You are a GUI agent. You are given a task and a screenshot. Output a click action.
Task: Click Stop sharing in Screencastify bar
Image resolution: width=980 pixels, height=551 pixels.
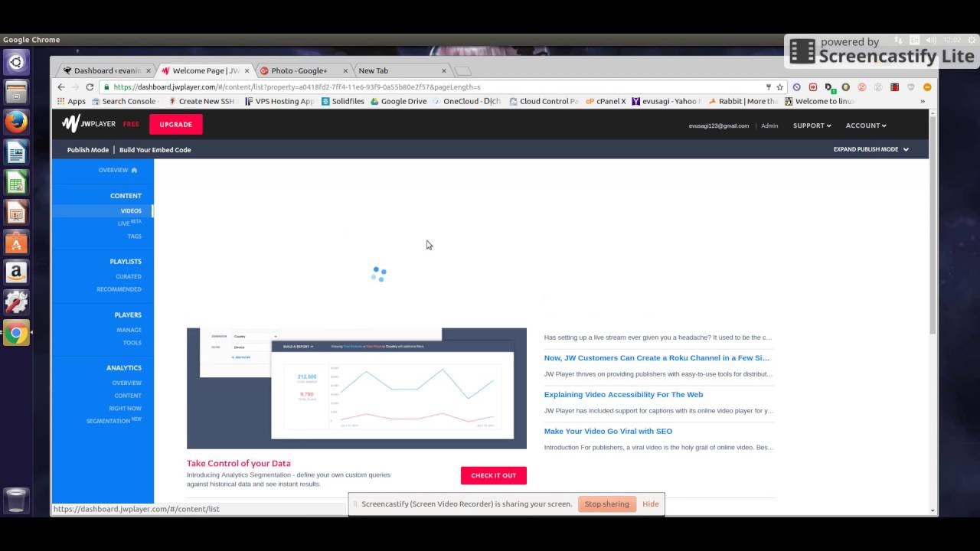(606, 504)
